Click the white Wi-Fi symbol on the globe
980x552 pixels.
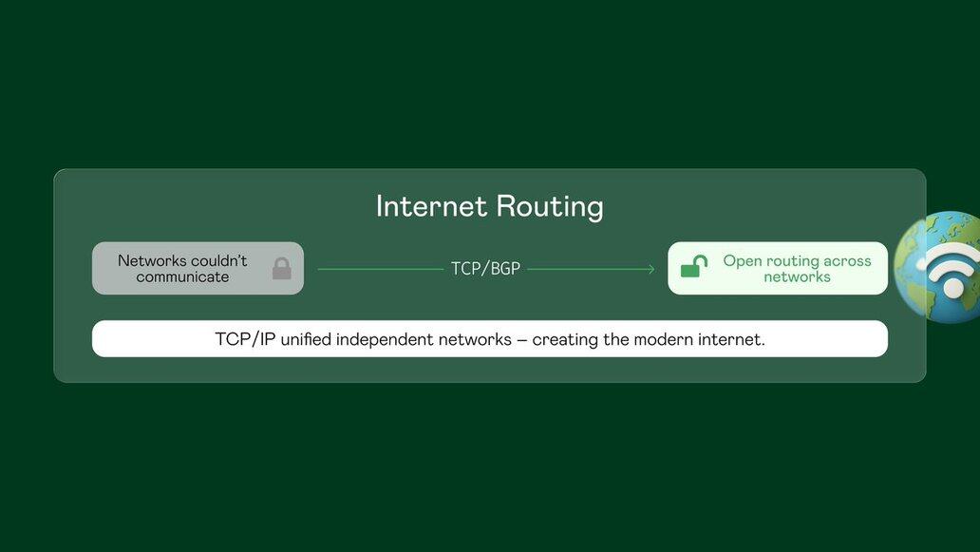pyautogui.click(x=949, y=270)
